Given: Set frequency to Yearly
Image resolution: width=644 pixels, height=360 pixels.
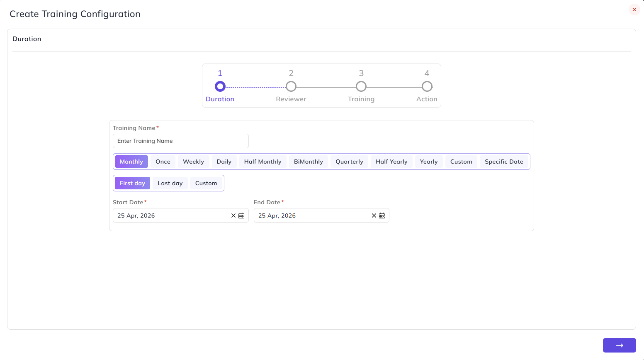Looking at the screenshot, I should (x=429, y=162).
